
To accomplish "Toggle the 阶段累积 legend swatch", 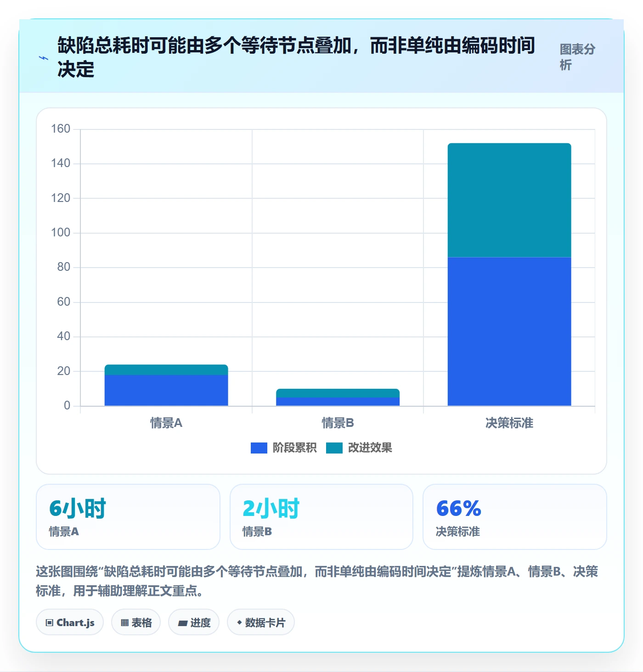I will (259, 448).
